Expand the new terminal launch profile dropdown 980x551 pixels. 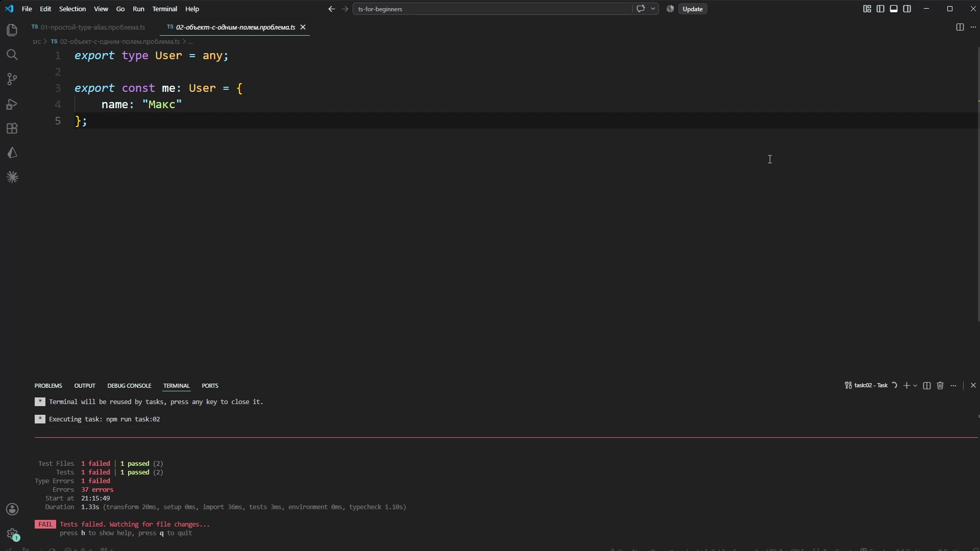click(915, 386)
